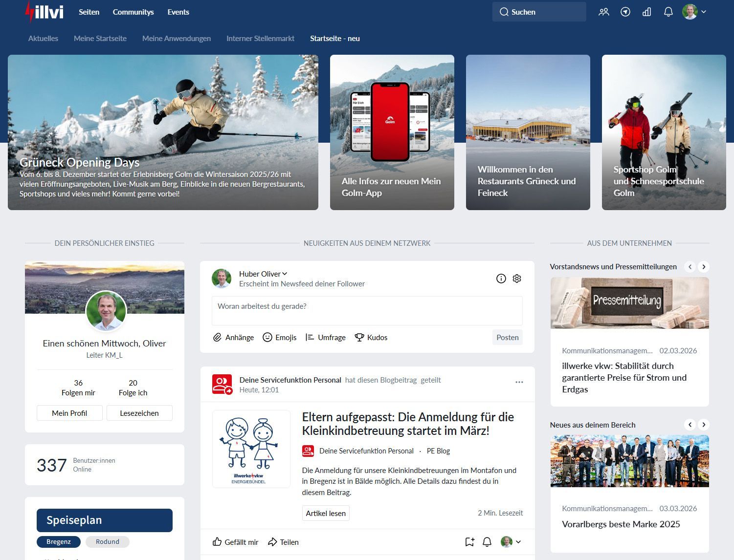Screen dimensions: 734x560
Task: Click Woran arbeitest du gerade text box
Action: (367, 311)
